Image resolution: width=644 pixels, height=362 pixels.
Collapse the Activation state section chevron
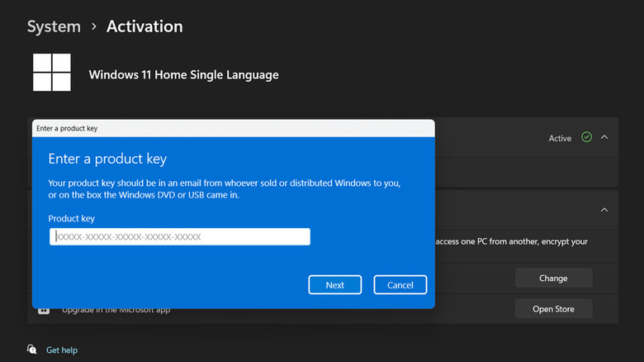pyautogui.click(x=604, y=137)
